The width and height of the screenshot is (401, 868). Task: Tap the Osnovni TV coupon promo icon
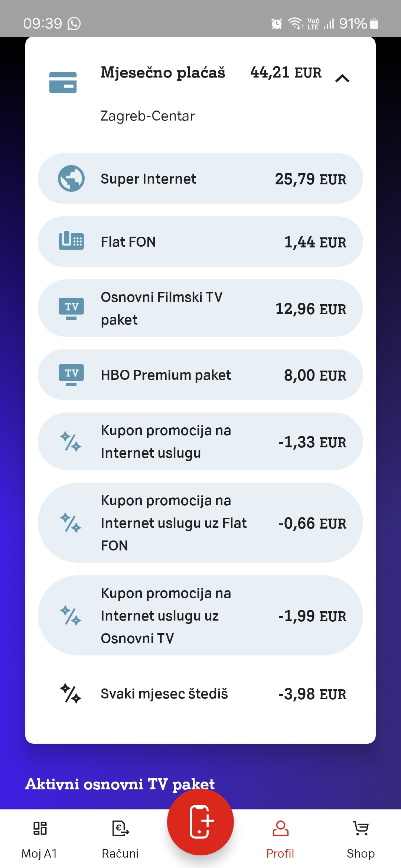coord(71,615)
